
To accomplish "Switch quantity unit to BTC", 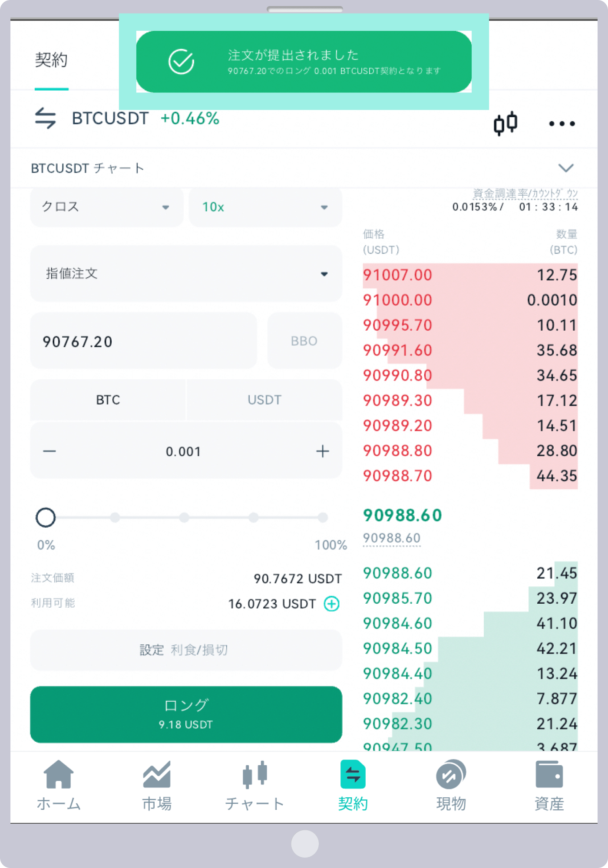I will coord(108,400).
